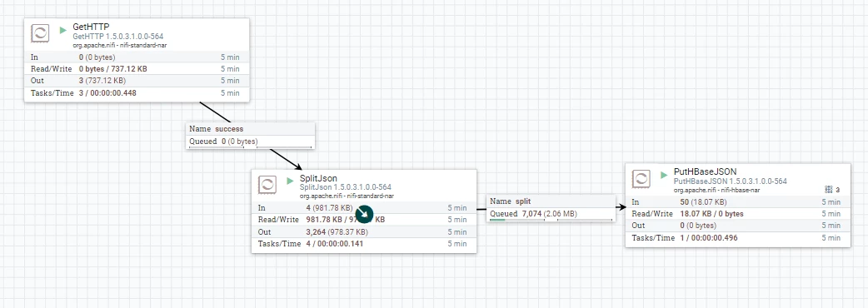Image resolution: width=868 pixels, height=308 pixels.
Task: Click GetHTTP's Read/Write value '0 bytes / 737.12 KB'
Action: point(113,68)
